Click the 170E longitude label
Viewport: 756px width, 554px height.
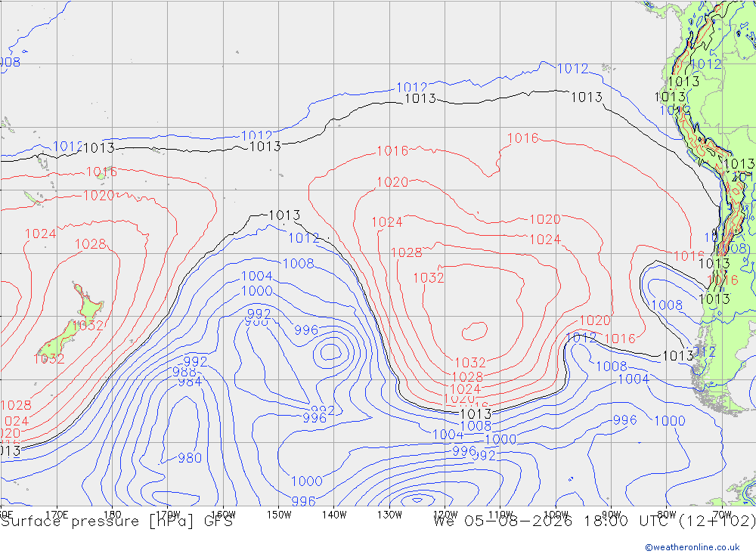point(57,515)
